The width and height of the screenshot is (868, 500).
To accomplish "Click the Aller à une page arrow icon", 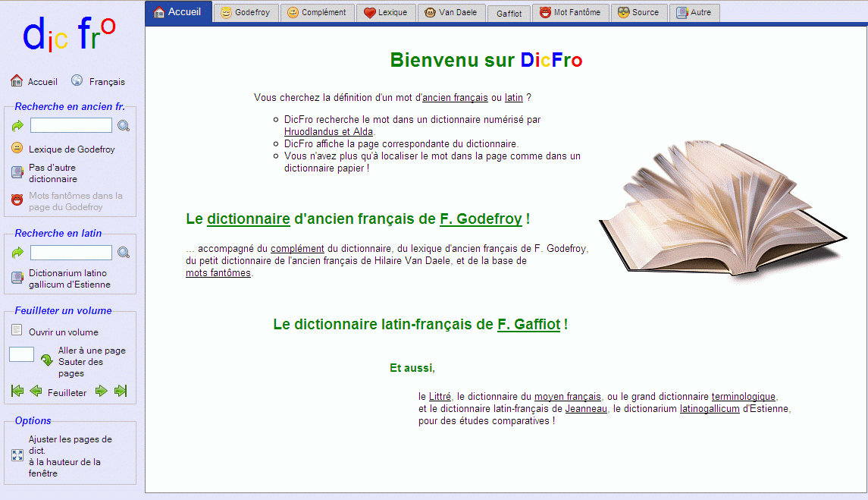I will 47,360.
